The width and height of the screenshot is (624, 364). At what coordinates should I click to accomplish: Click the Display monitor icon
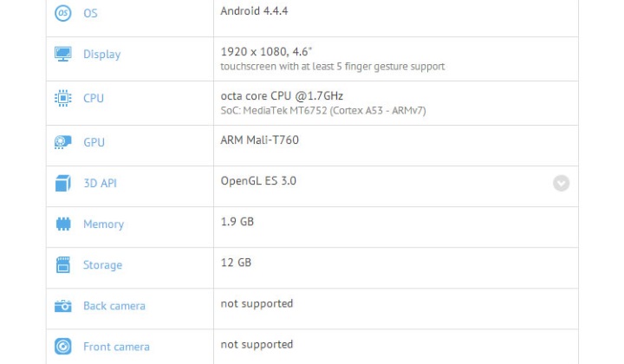[63, 54]
